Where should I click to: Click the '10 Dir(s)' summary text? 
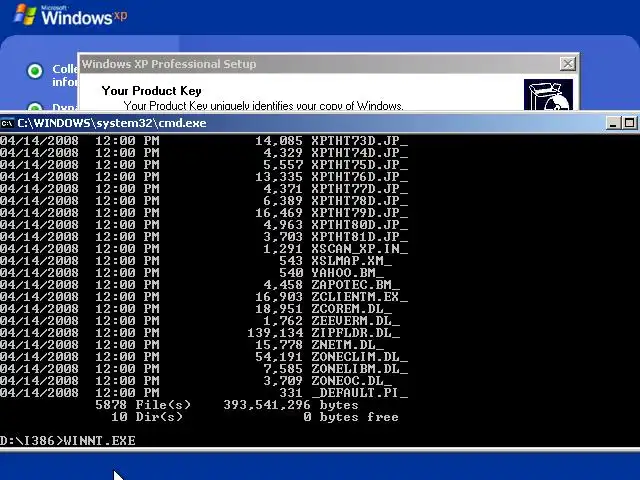[147, 417]
